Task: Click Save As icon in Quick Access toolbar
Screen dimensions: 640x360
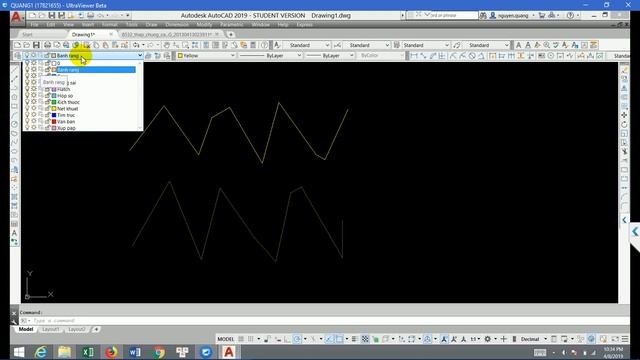Action: click(x=61, y=16)
